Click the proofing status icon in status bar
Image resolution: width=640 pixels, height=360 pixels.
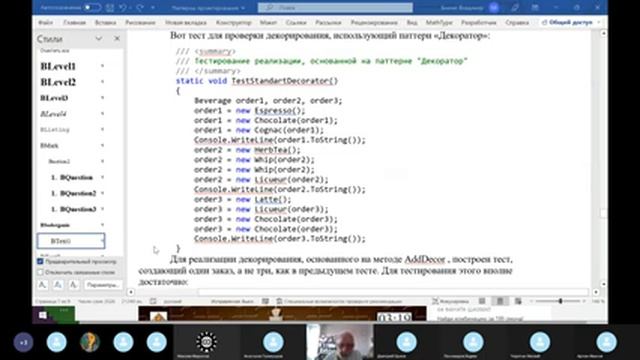click(153, 301)
